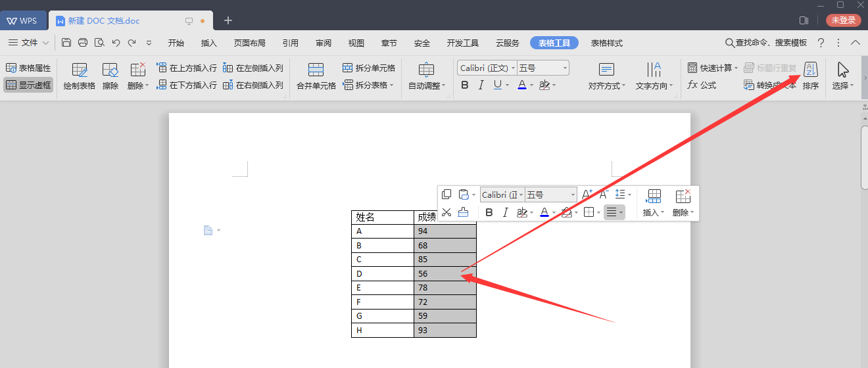Decrease font size in mini toolbar
The image size is (868, 368).
(604, 195)
